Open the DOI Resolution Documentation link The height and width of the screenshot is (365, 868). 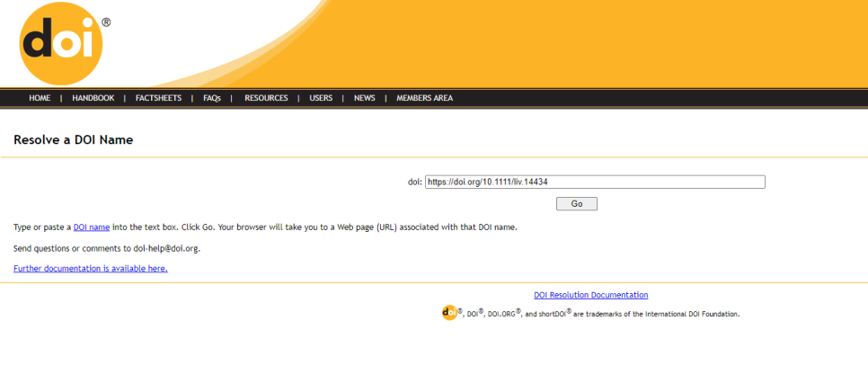[x=590, y=295]
